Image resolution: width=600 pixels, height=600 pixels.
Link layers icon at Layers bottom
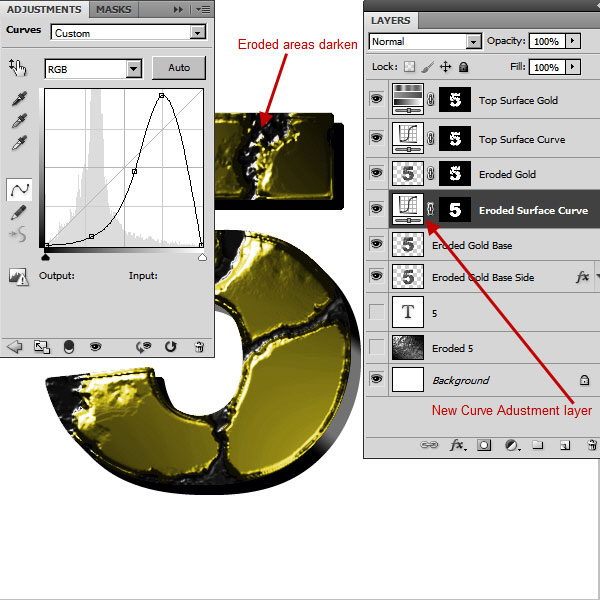tap(429, 445)
